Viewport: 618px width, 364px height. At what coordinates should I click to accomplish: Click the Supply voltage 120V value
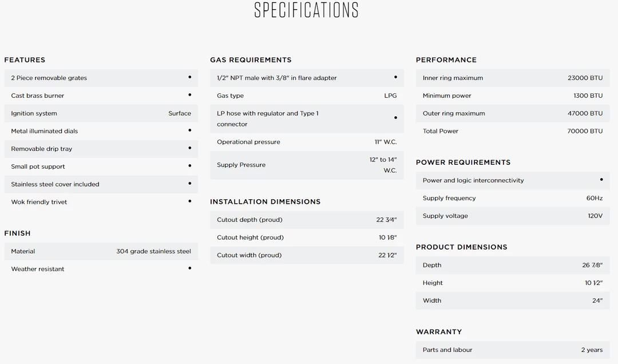coord(595,216)
